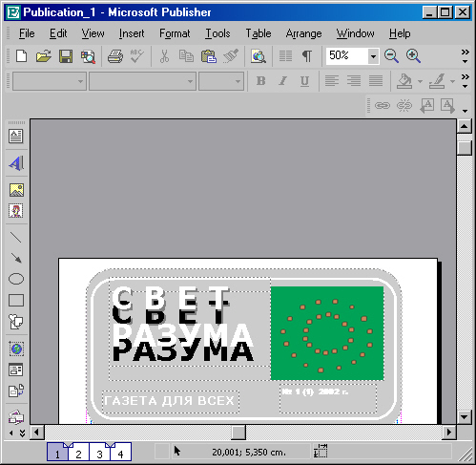Image resolution: width=476 pixels, height=465 pixels.
Task: Toggle Bold formatting button
Action: click(261, 81)
